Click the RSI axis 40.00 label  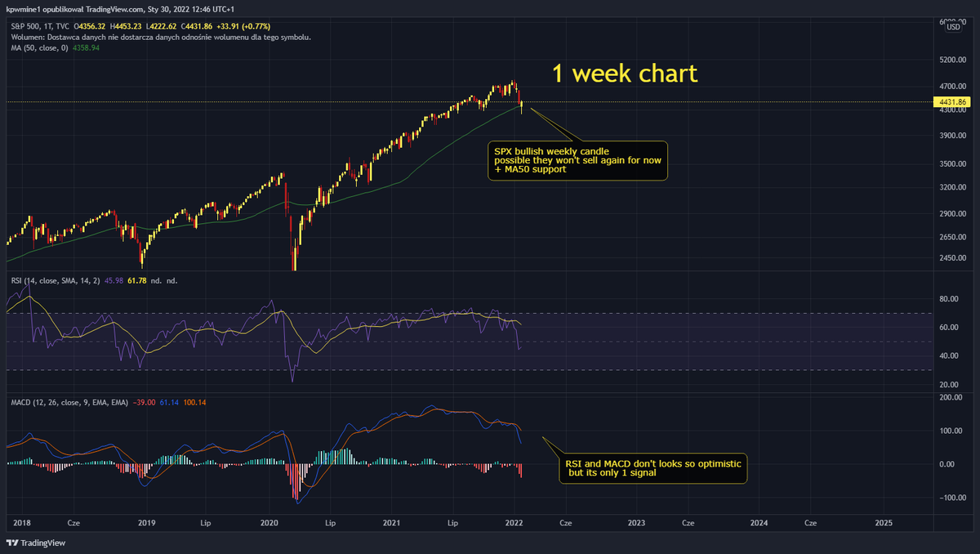[949, 356]
